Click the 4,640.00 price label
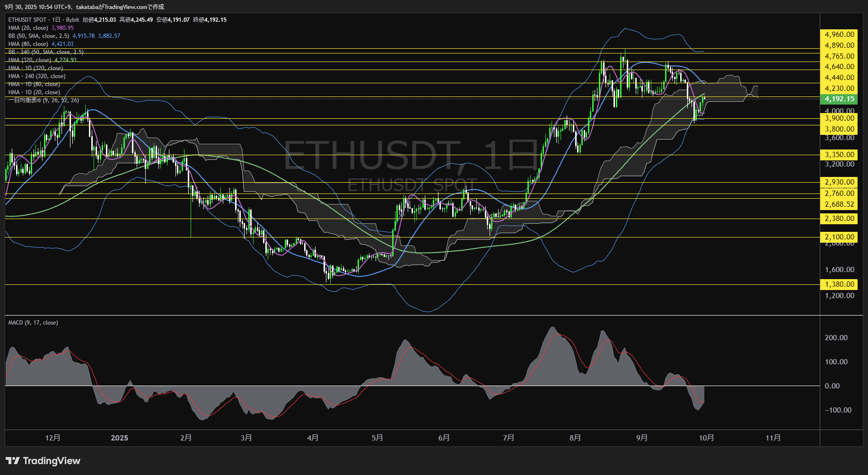Image resolution: width=868 pixels, height=475 pixels. (x=839, y=67)
